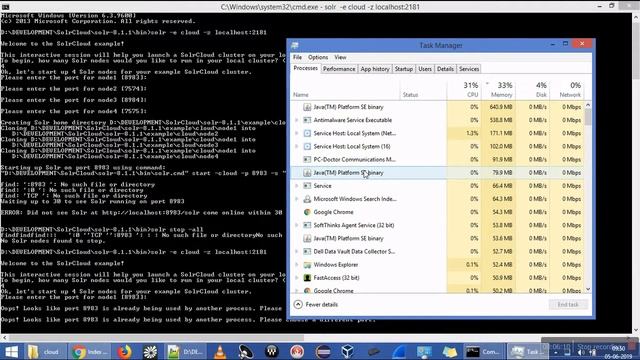
Task: Click Task Manager title bar app icon
Action: click(295, 45)
